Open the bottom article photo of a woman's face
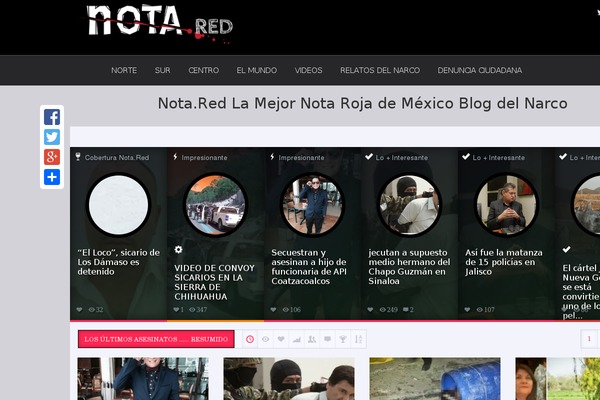The image size is (600, 400). coord(558,379)
